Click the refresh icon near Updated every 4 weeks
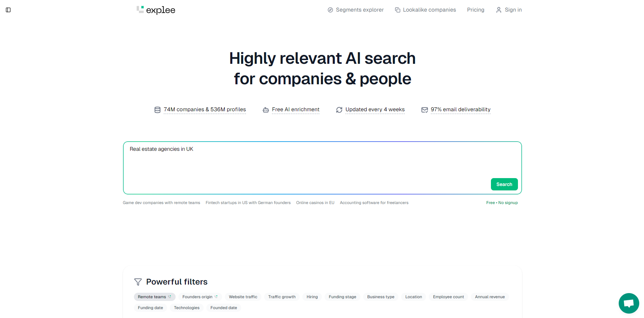The width and height of the screenshot is (644, 318). pyautogui.click(x=339, y=110)
